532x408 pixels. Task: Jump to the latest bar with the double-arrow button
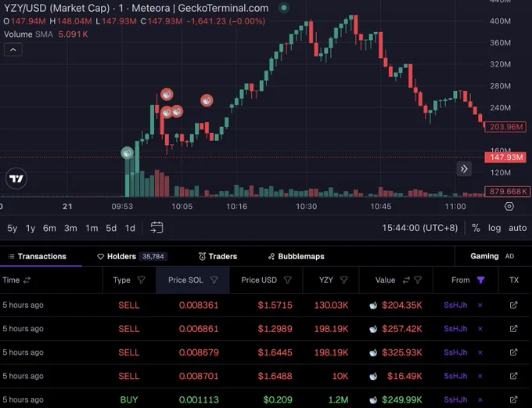click(464, 169)
